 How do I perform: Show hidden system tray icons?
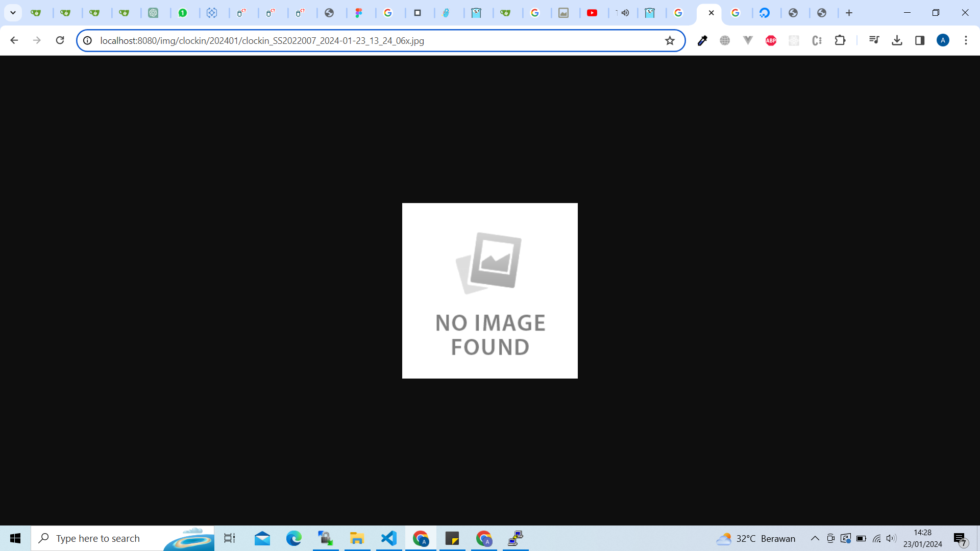pos(815,538)
